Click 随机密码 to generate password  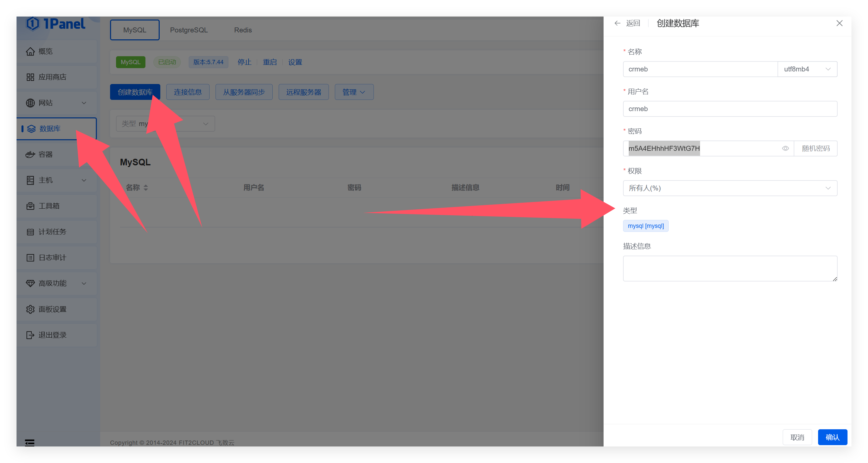click(x=815, y=148)
